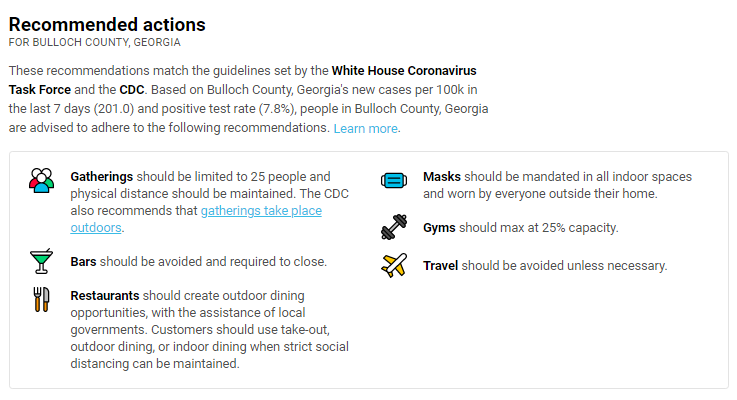Click the Restaurants fork and knife icon
The width and height of the screenshot is (737, 400).
click(x=41, y=299)
